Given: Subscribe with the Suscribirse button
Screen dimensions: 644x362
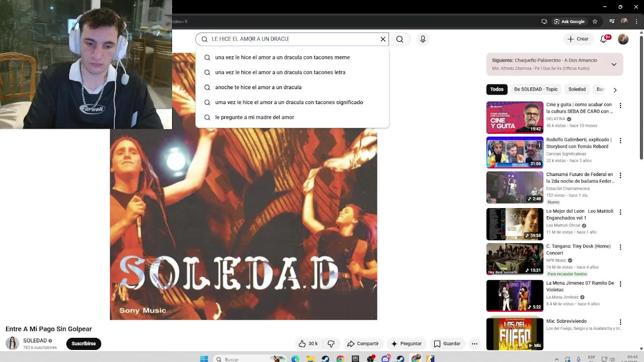Looking at the screenshot, I should [x=84, y=344].
